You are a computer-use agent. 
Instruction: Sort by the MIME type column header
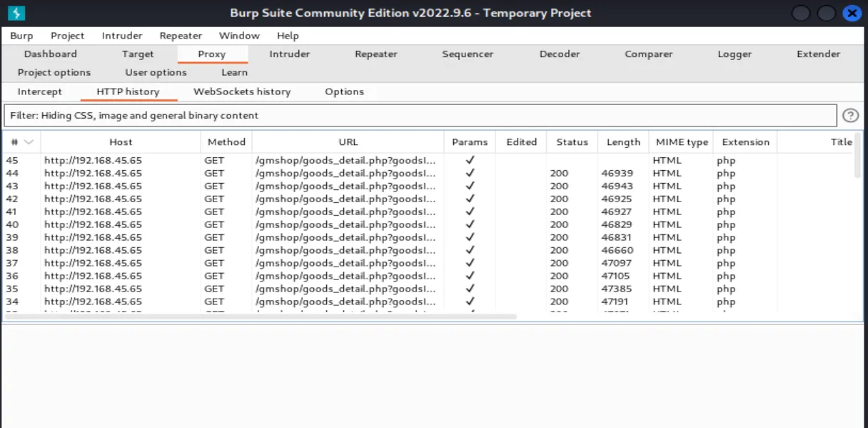(682, 141)
